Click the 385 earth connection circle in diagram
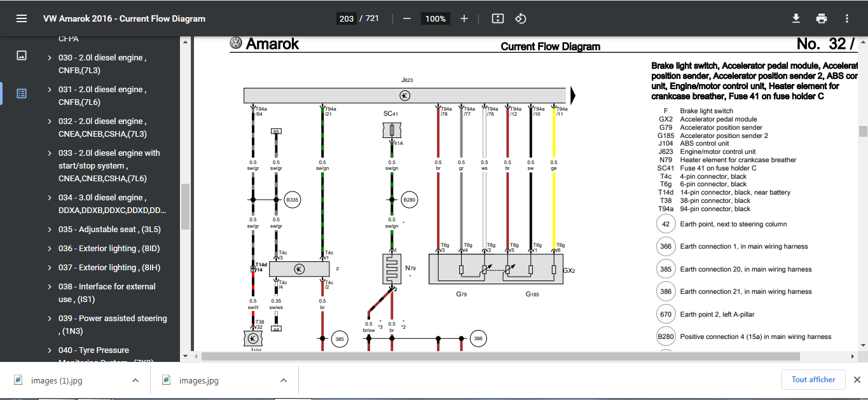Viewport: 868px width, 400px height. coord(340,340)
